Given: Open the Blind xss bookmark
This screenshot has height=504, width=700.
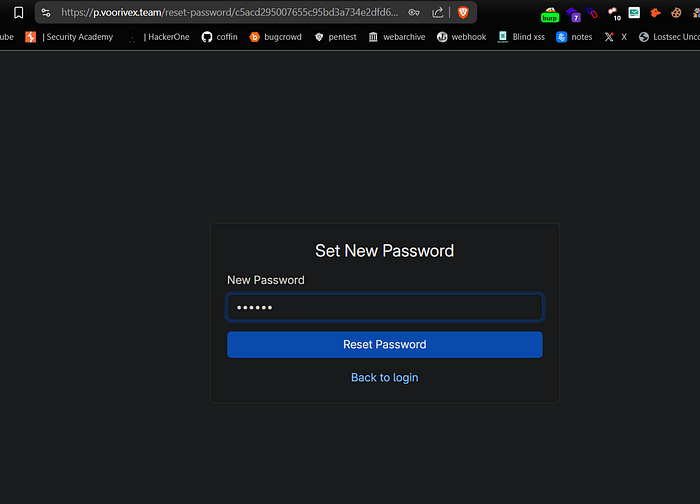Looking at the screenshot, I should [x=521, y=37].
